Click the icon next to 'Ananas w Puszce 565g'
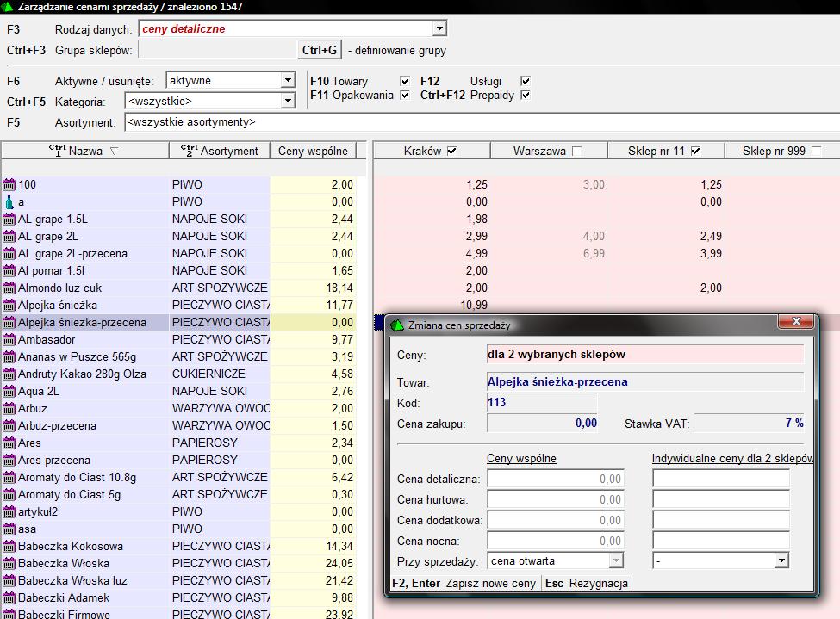The height and width of the screenshot is (619, 840). pyautogui.click(x=9, y=356)
